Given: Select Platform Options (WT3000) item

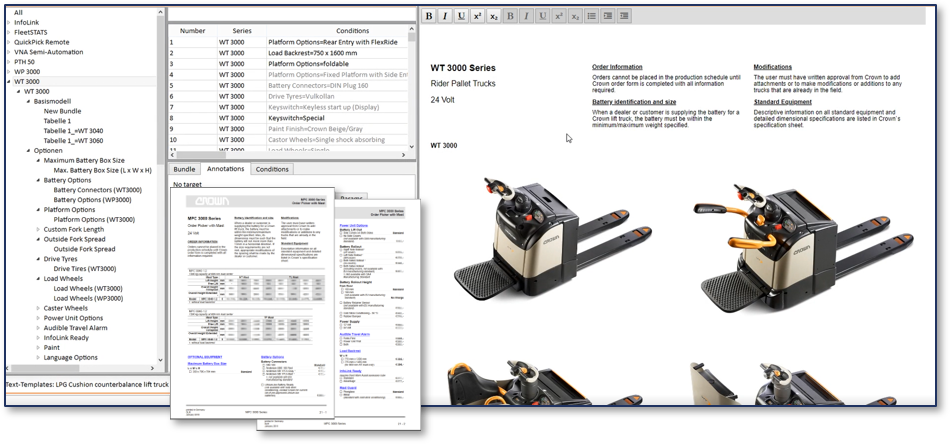Looking at the screenshot, I should click(94, 220).
